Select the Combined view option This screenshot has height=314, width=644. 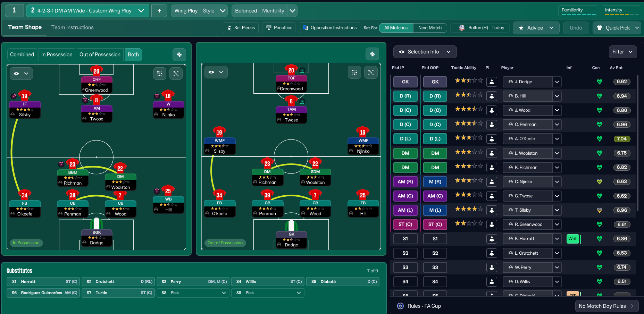(x=22, y=54)
